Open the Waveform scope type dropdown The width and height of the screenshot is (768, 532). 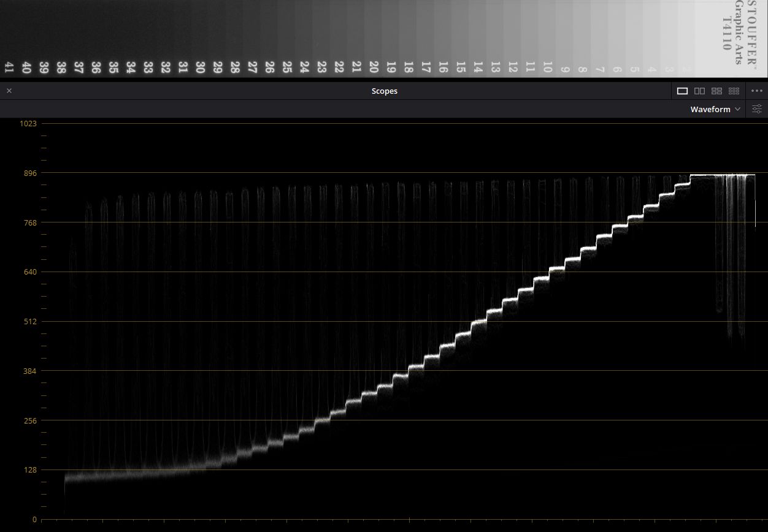pyautogui.click(x=715, y=109)
